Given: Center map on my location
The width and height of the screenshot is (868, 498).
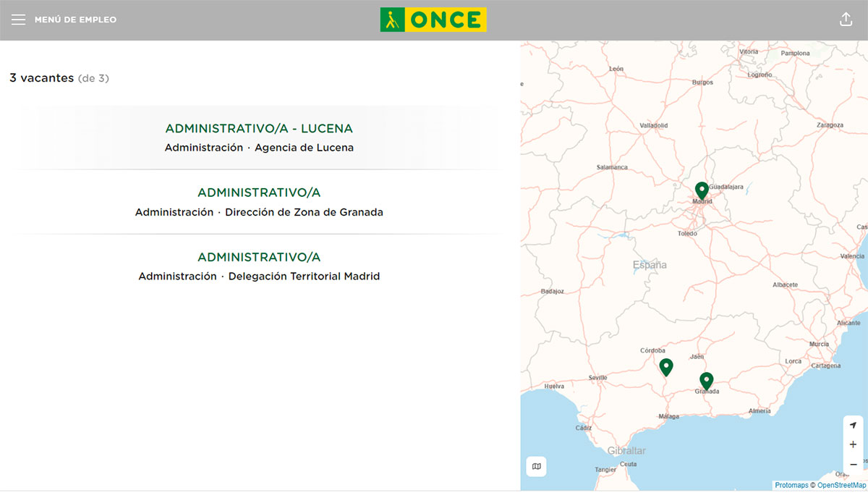Looking at the screenshot, I should coord(854,426).
